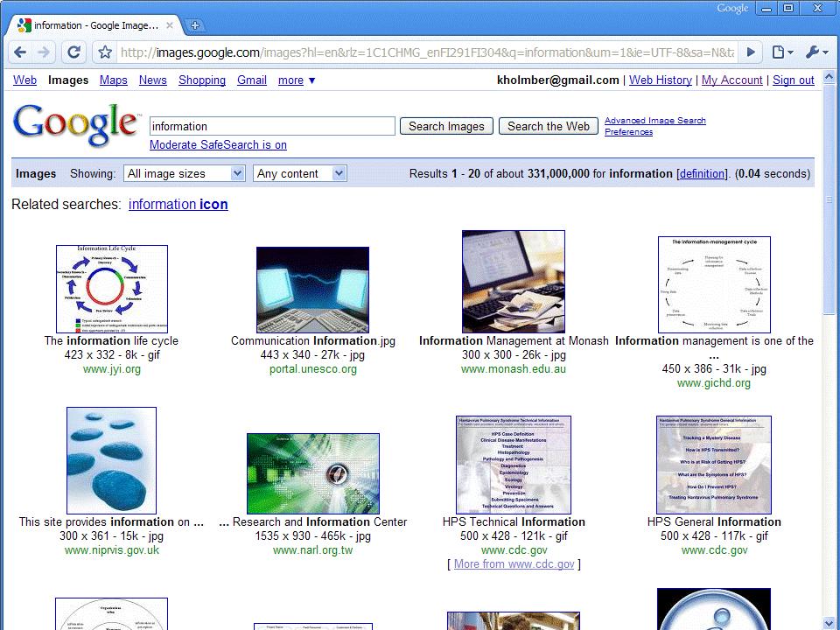The width and height of the screenshot is (840, 630).
Task: Click the page scrollbar thumb
Action: 829,199
